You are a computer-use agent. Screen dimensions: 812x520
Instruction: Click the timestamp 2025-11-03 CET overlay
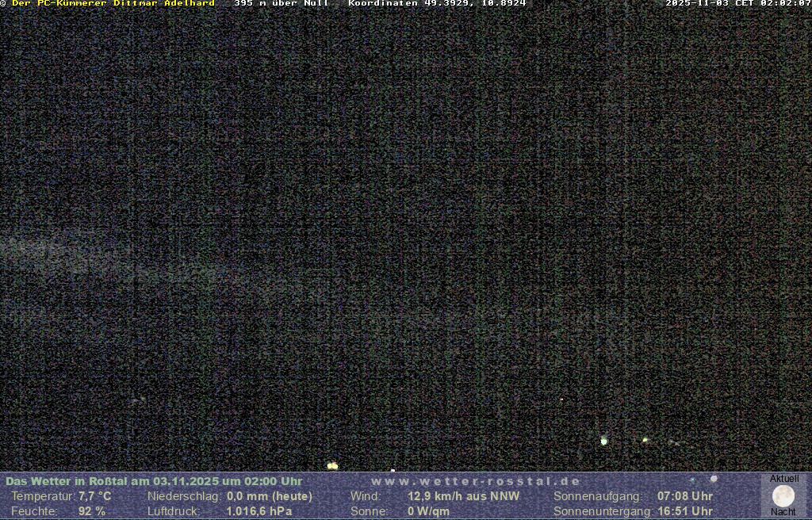pos(737,4)
